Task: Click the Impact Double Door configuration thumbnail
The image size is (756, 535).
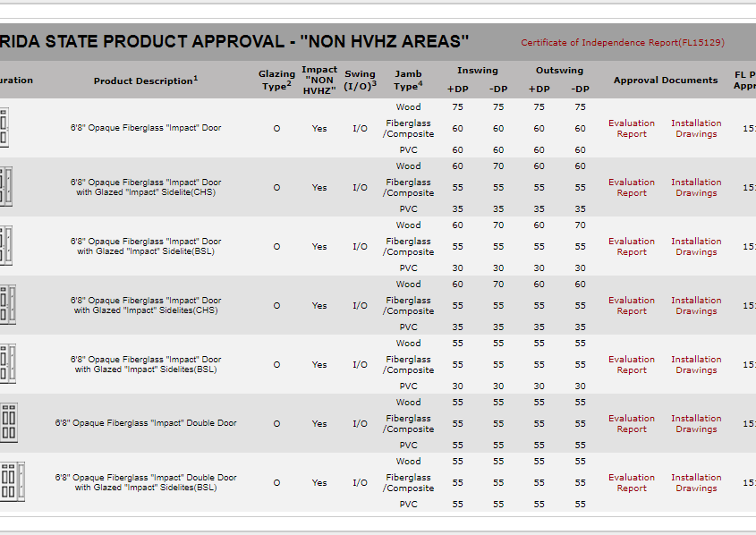Action: [9, 422]
